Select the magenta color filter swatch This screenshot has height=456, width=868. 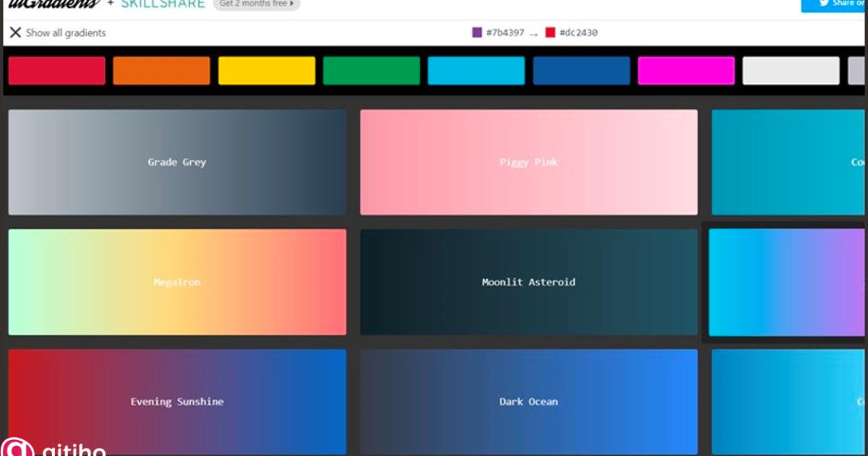[x=686, y=70]
